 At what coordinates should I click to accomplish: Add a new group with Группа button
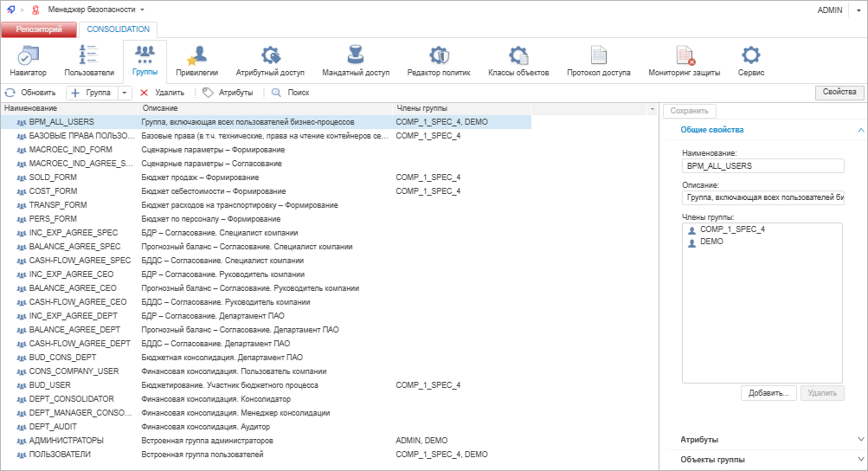[x=92, y=93]
